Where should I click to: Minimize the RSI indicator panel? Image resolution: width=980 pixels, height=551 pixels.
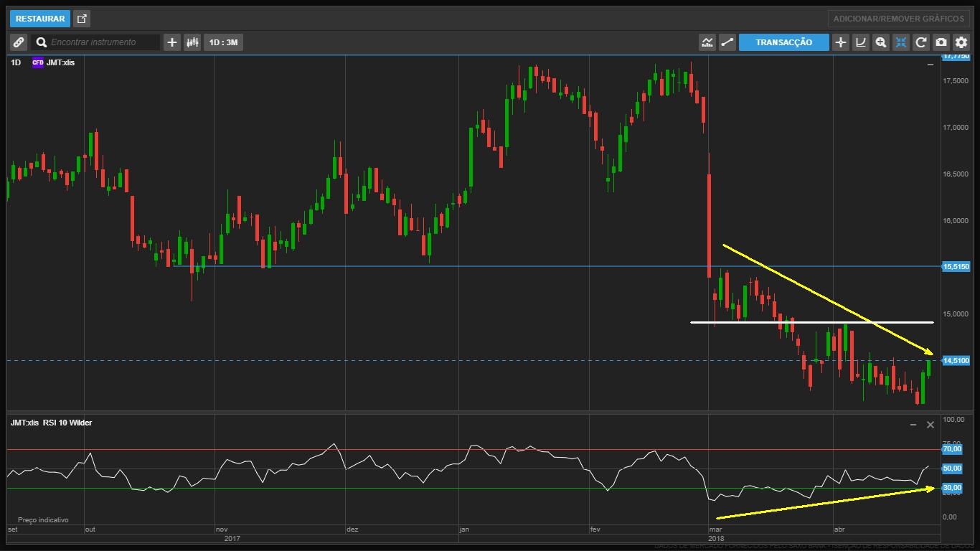pos(913,425)
